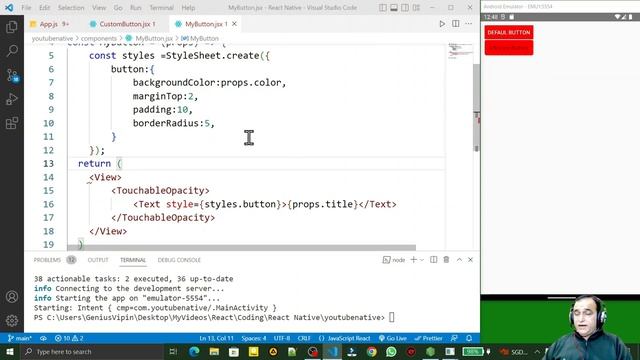Open Chrome from the taskbar

(371, 351)
